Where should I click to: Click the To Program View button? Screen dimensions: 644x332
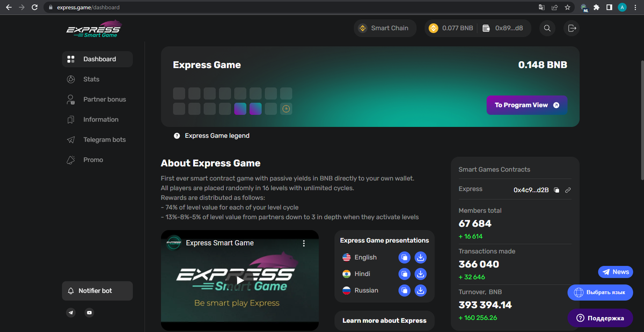coord(527,105)
